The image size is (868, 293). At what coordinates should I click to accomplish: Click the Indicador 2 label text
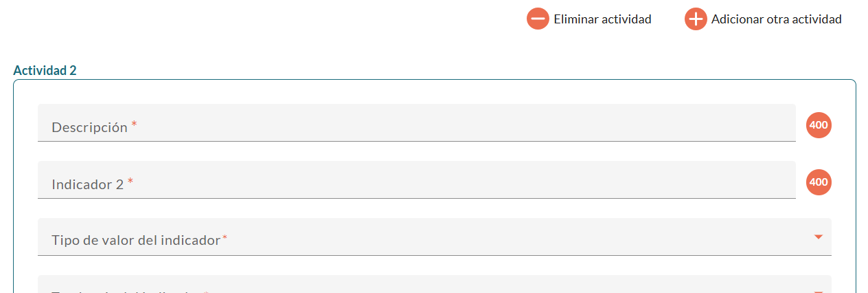click(87, 184)
